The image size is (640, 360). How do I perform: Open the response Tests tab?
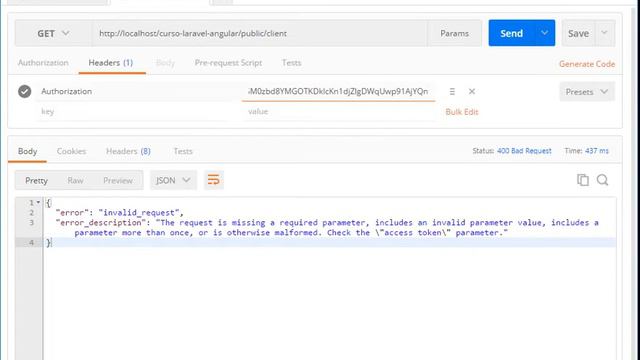click(183, 151)
